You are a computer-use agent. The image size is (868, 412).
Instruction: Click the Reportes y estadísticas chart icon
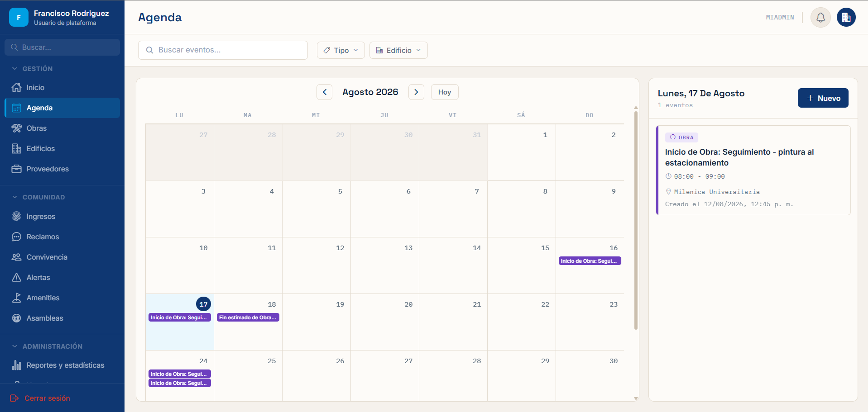17,365
